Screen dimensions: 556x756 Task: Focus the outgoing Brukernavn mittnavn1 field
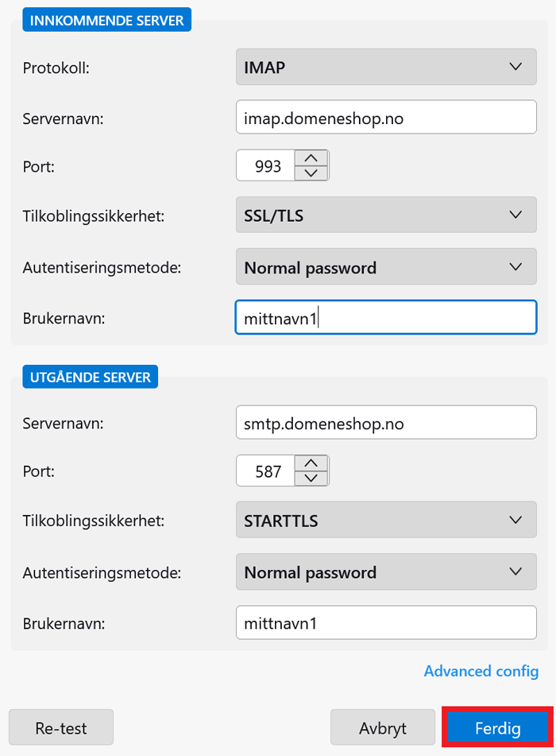pos(386,623)
